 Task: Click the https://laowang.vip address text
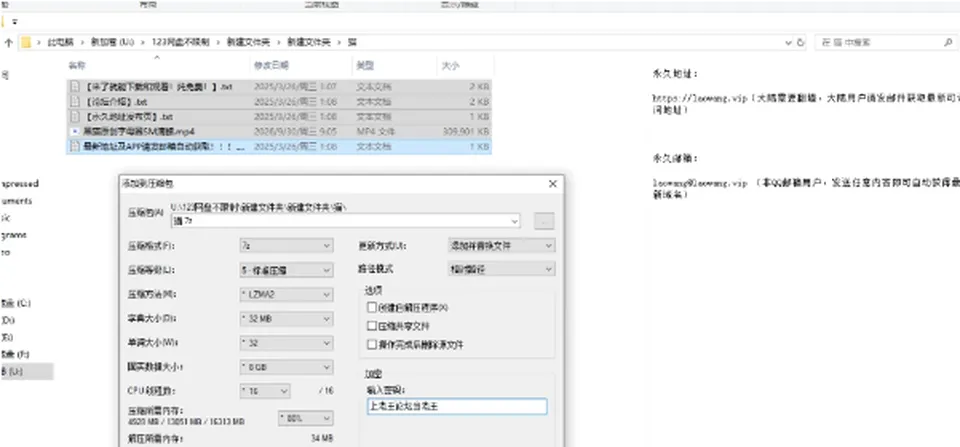coord(700,98)
